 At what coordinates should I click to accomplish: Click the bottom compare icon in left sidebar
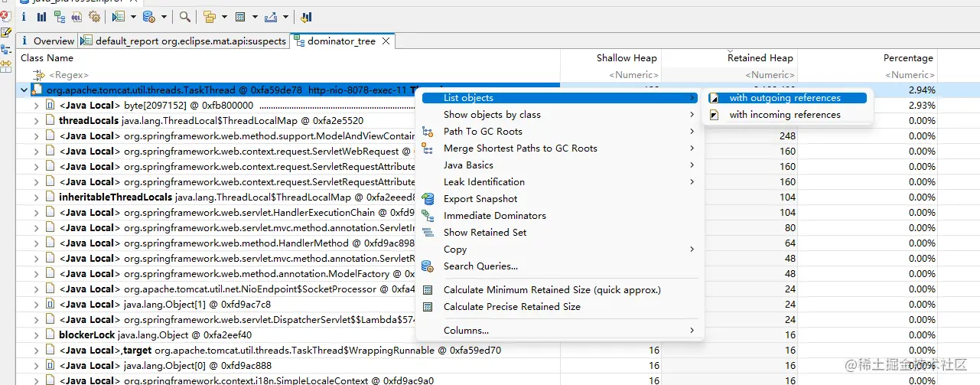(5, 67)
